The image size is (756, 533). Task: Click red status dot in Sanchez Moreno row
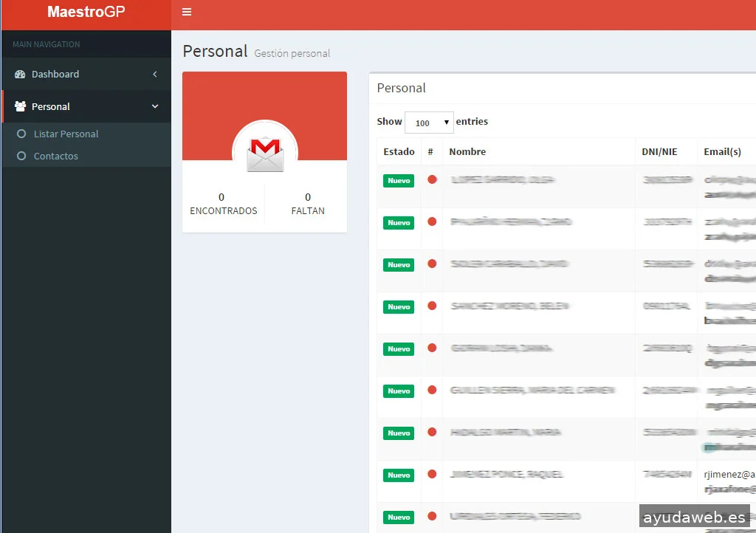tap(432, 306)
